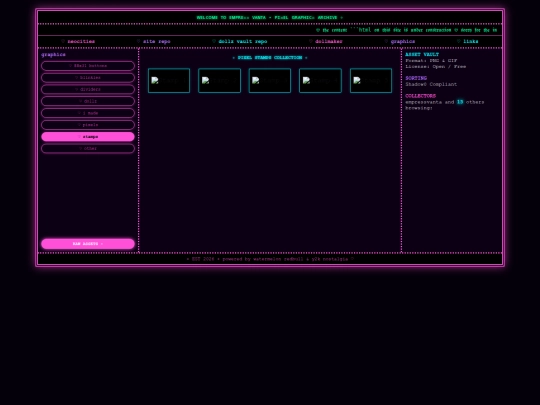This screenshot has height=405, width=540.
Task: Click the highlighted collectors count 13
Action: click(x=460, y=102)
